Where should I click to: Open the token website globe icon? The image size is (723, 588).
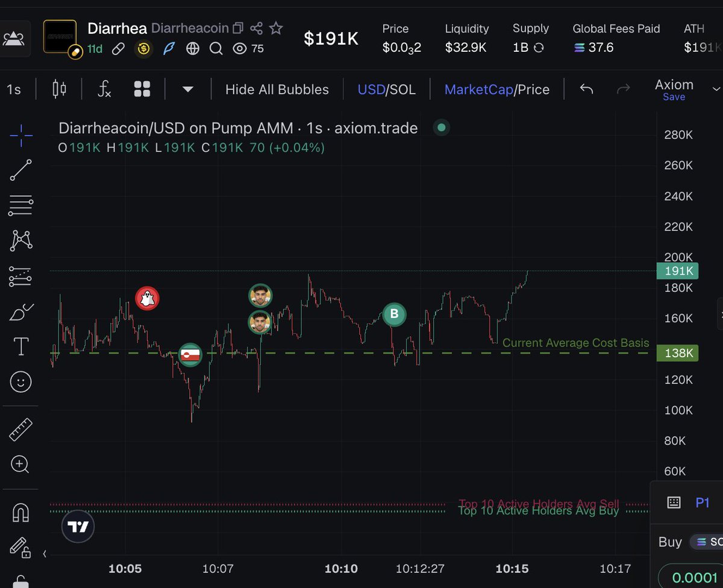click(x=193, y=49)
